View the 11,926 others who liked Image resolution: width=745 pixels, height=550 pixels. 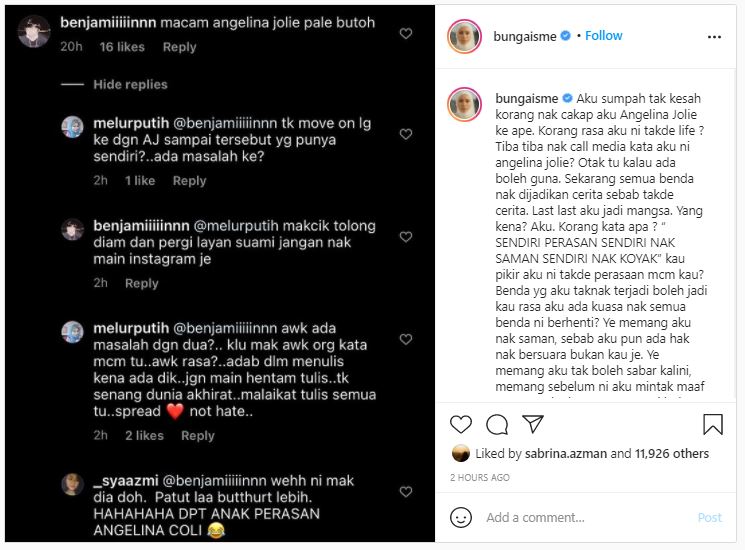pos(671,454)
